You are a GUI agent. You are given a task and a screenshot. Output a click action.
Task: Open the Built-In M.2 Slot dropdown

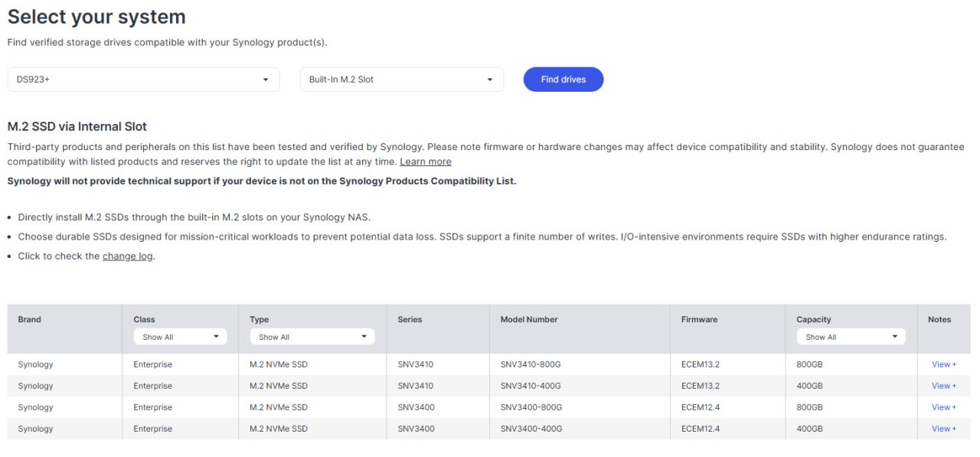(x=401, y=80)
